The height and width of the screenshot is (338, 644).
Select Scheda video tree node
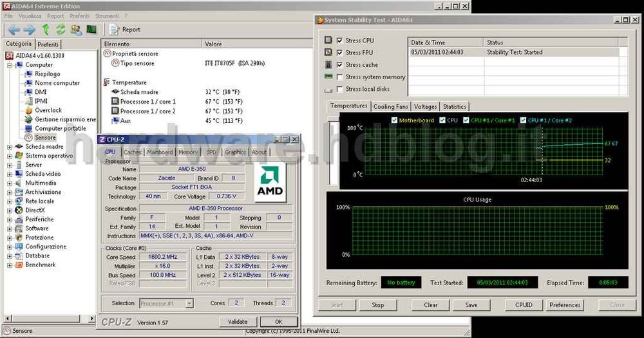tap(43, 174)
